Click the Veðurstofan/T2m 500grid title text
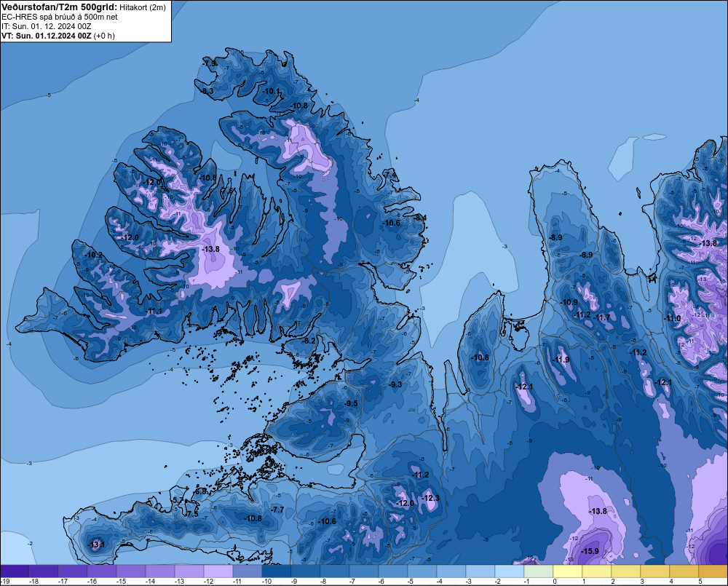The height and width of the screenshot is (586, 728). (60, 7)
